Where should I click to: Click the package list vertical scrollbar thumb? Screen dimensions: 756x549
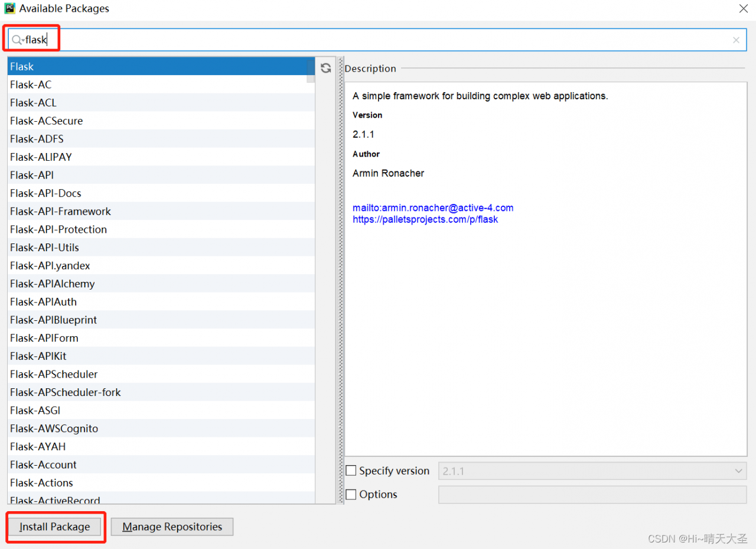coord(311,70)
